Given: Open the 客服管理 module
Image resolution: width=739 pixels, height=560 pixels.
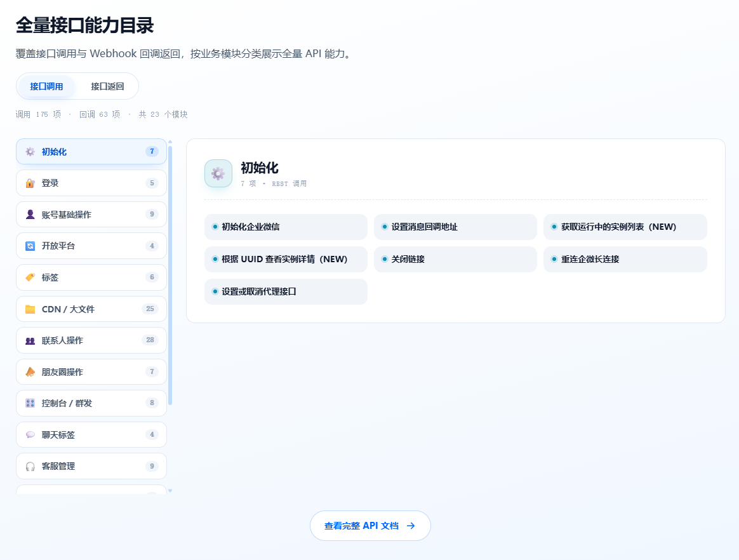Looking at the screenshot, I should [91, 466].
